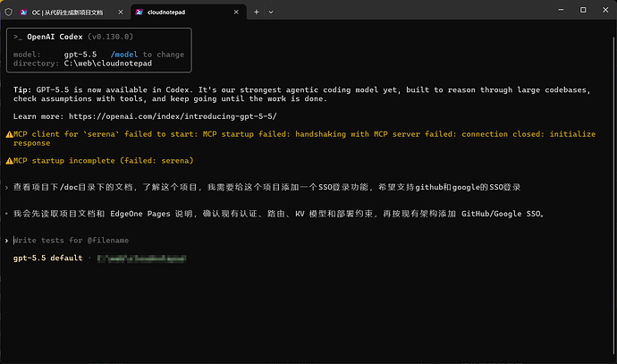Open the new-tab profile dropdown
The height and width of the screenshot is (364, 617).
pyautogui.click(x=271, y=13)
